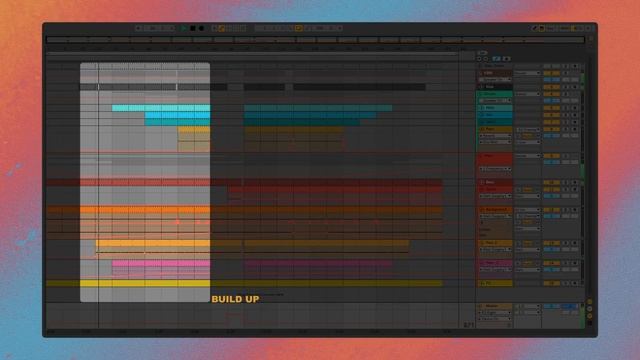640x360 pixels.
Task: Click the pink clip in the highlighted section
Action: [x=161, y=263]
